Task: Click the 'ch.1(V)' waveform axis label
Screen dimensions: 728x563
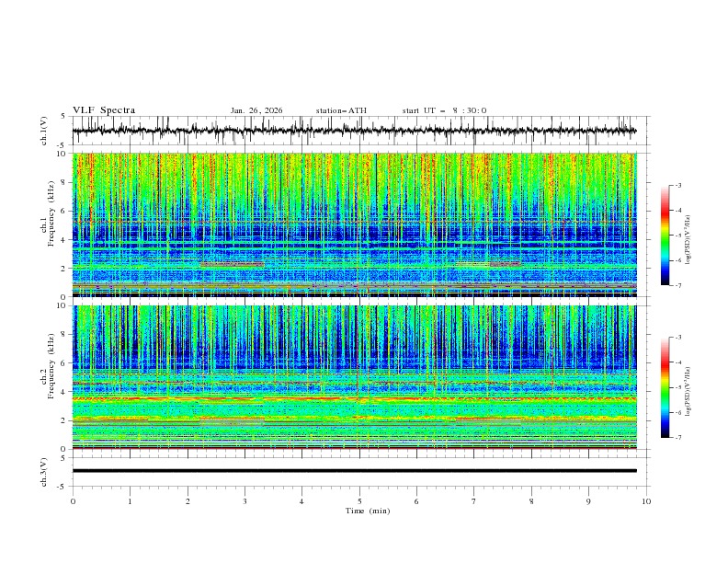Action: tap(44, 131)
